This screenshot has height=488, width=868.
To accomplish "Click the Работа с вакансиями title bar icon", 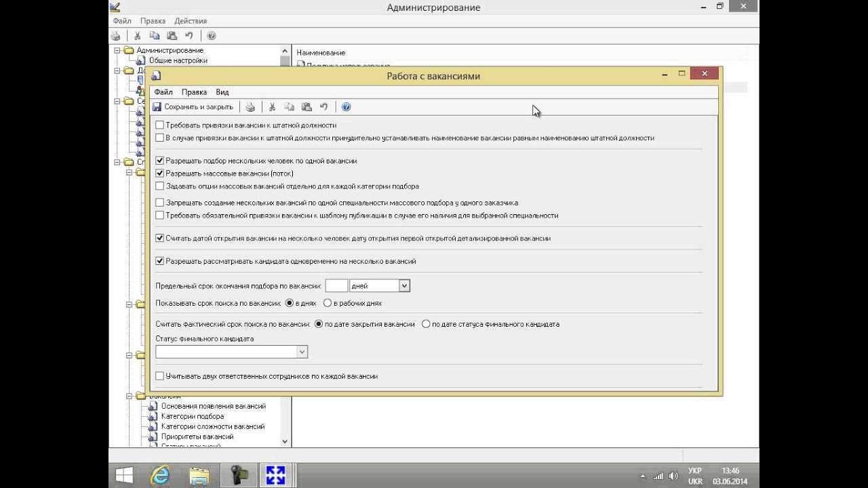I will (156, 76).
